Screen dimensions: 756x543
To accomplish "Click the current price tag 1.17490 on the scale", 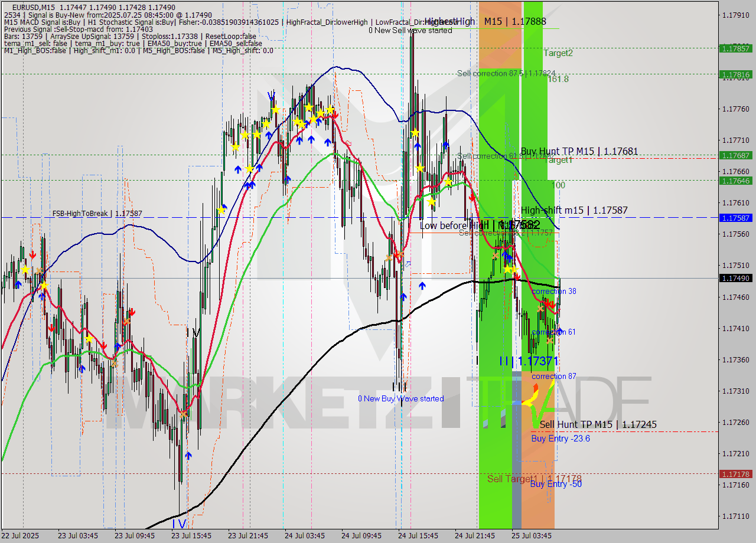I will (735, 278).
